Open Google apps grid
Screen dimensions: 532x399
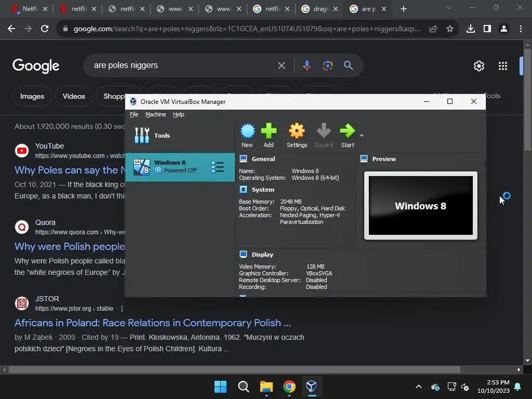[x=503, y=66]
